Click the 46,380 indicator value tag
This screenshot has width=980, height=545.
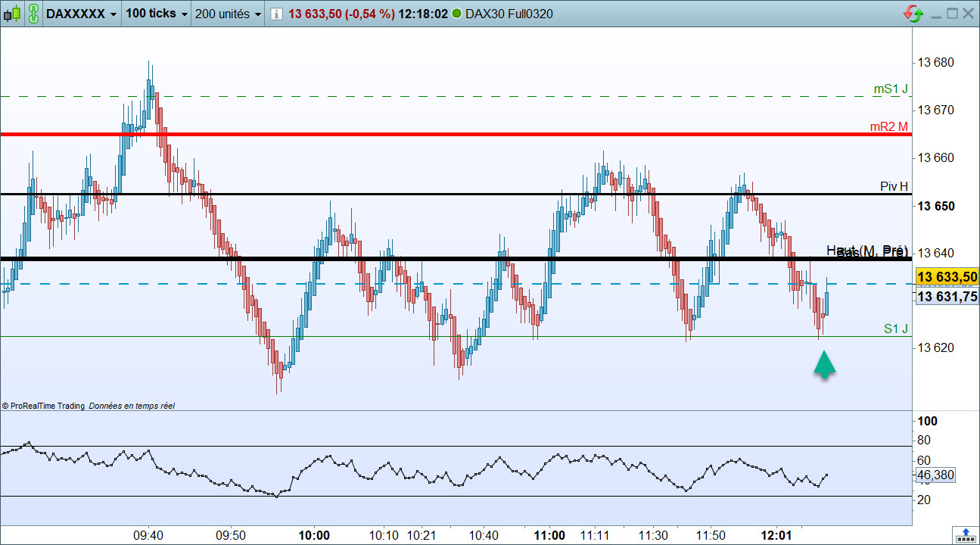point(935,475)
